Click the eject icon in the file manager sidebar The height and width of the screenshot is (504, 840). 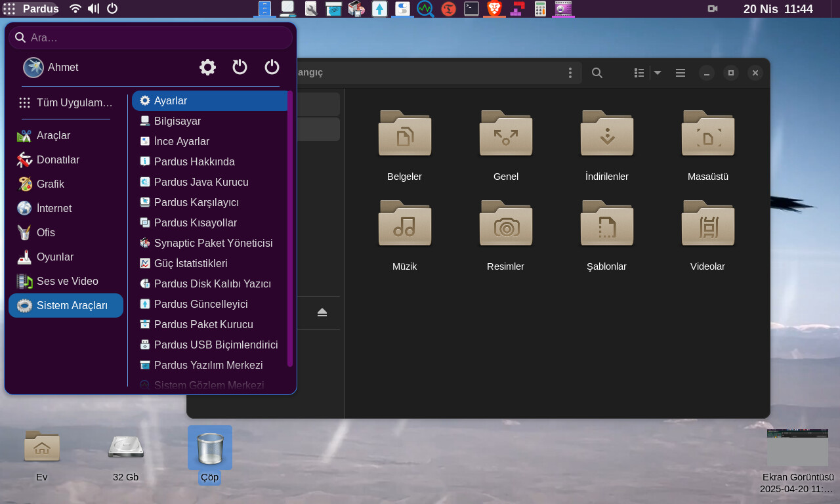click(x=322, y=312)
